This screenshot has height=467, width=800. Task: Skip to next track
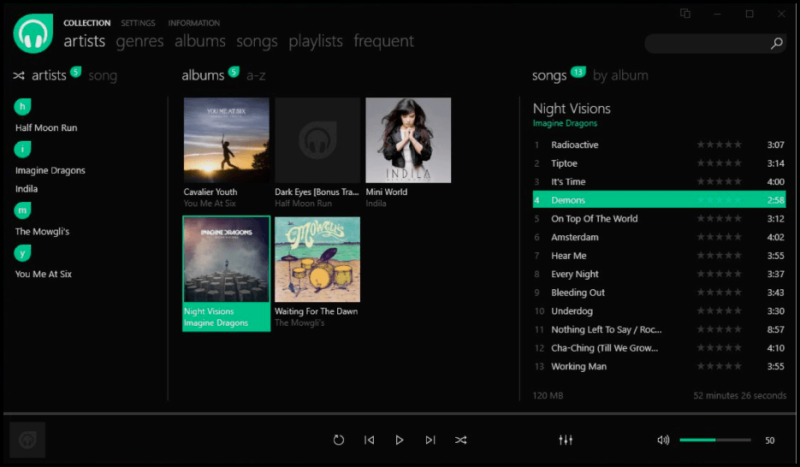point(430,440)
